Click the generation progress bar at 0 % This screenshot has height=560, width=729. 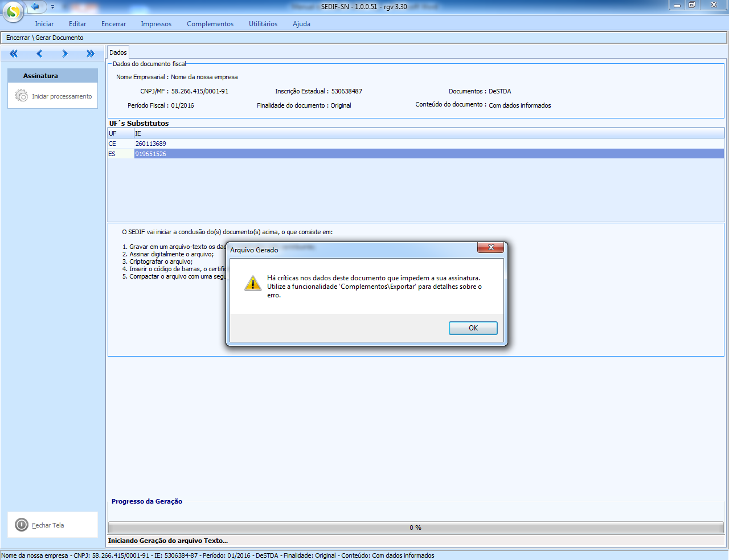[416, 528]
